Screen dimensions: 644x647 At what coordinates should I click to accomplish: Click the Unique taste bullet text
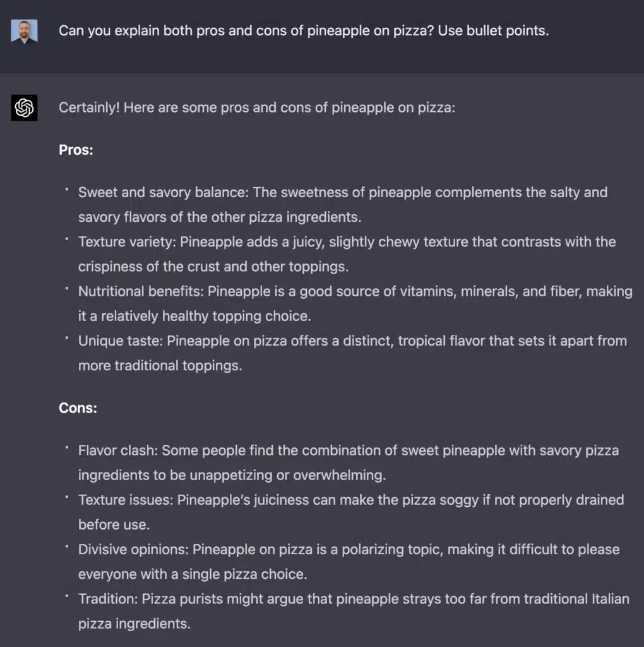tap(352, 353)
